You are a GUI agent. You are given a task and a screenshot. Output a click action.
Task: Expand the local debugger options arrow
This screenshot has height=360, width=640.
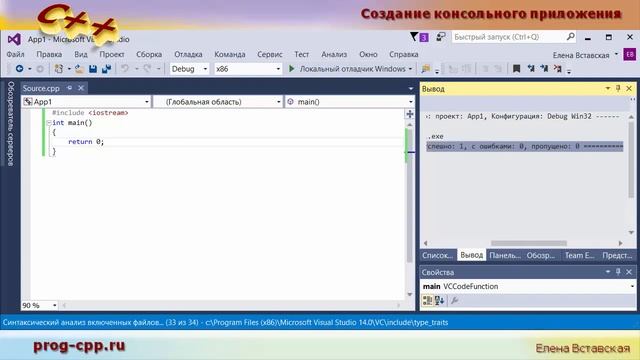[410, 69]
